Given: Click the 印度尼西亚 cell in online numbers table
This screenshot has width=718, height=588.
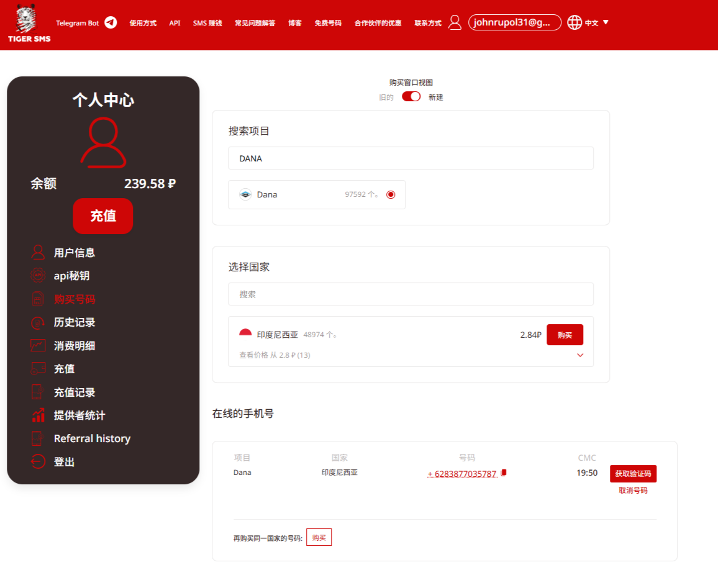Looking at the screenshot, I should 339,473.
